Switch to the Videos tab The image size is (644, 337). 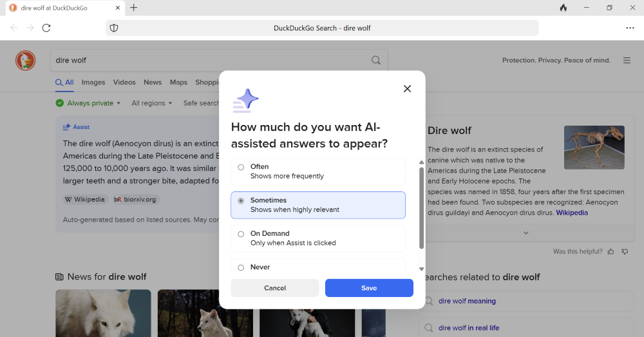(124, 82)
